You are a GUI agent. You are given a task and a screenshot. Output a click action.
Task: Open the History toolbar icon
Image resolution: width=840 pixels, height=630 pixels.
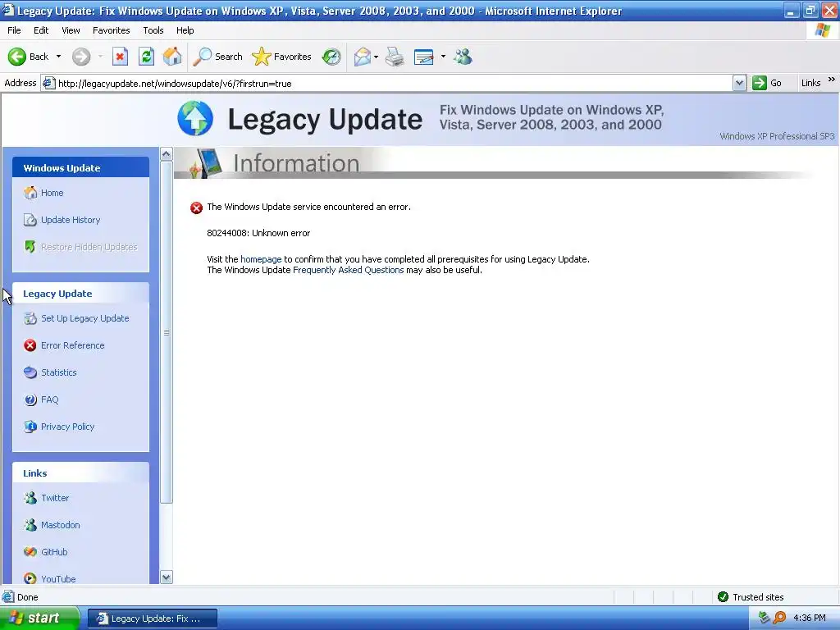pos(331,57)
